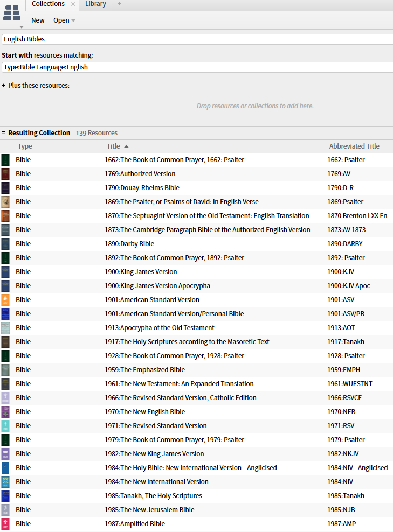The width and height of the screenshot is (393, 532).
Task: Click cover icon for 1982 New King James Version
Action: [5, 453]
